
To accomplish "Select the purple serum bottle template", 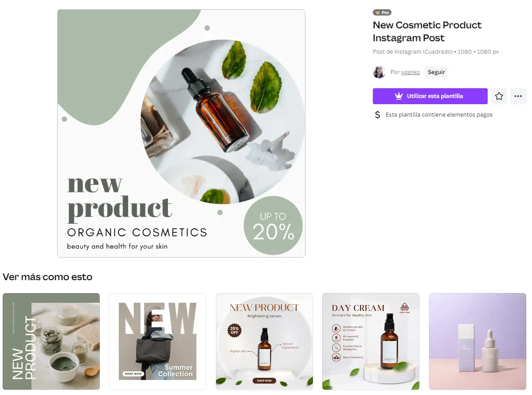I will pyautogui.click(x=477, y=341).
